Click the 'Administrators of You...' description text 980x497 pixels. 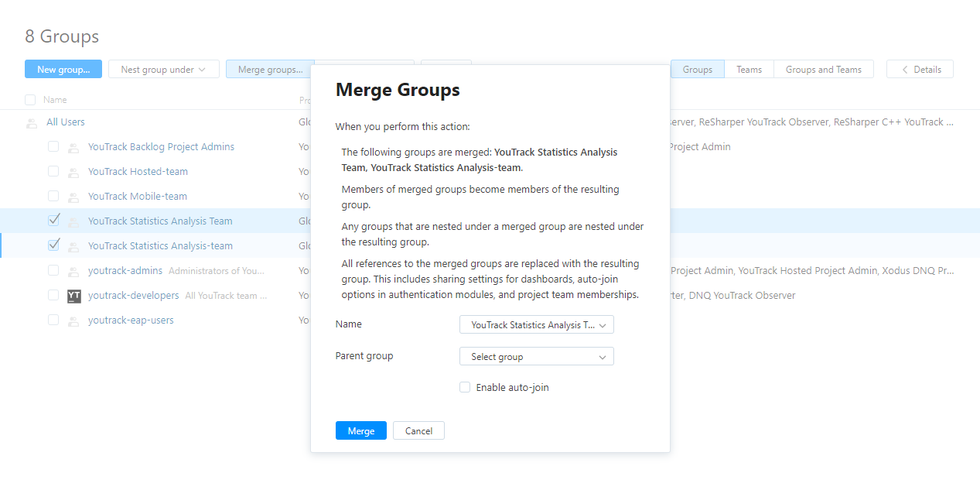point(217,271)
